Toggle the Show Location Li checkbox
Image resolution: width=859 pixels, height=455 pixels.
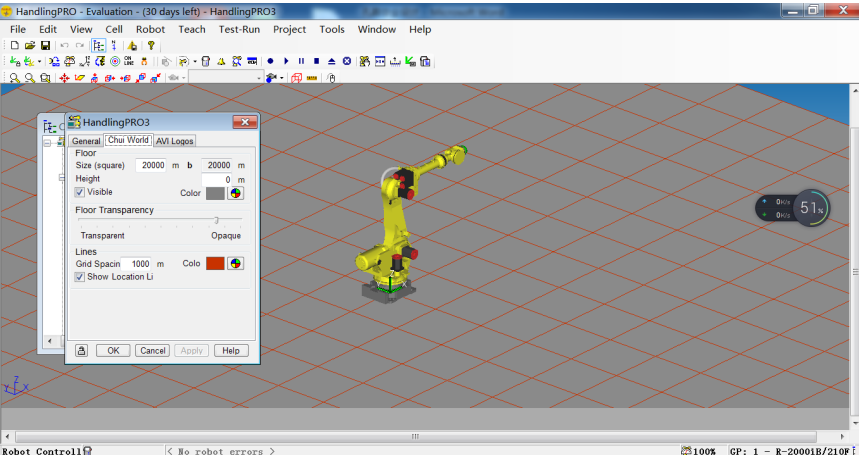(x=80, y=277)
